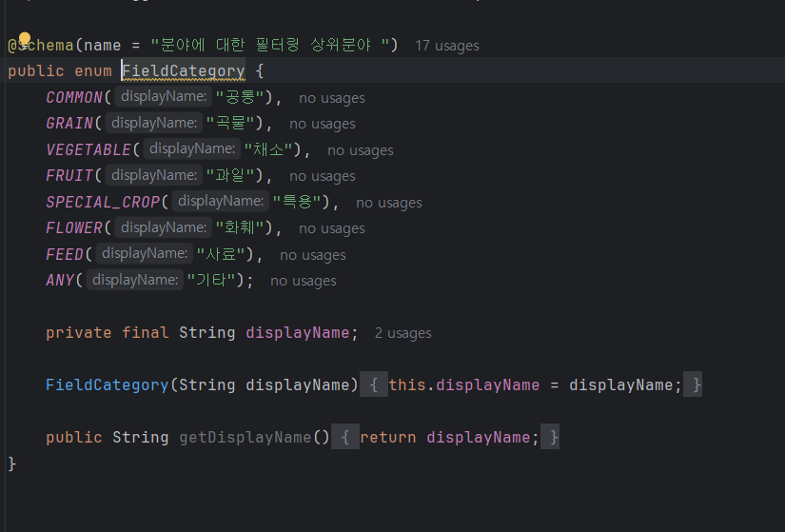
Task: Click the @Schema annotation name string
Action: [x=270, y=45]
